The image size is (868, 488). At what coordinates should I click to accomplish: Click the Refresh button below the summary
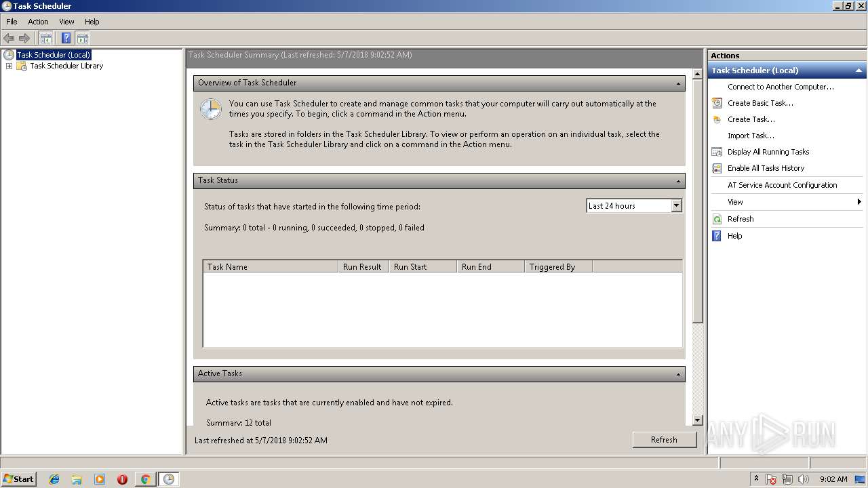coord(664,440)
